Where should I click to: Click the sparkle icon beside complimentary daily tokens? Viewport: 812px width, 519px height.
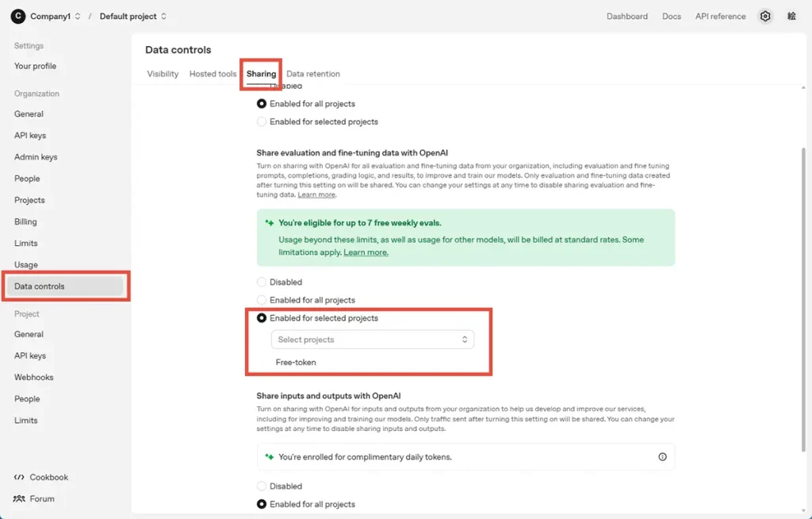(270, 457)
